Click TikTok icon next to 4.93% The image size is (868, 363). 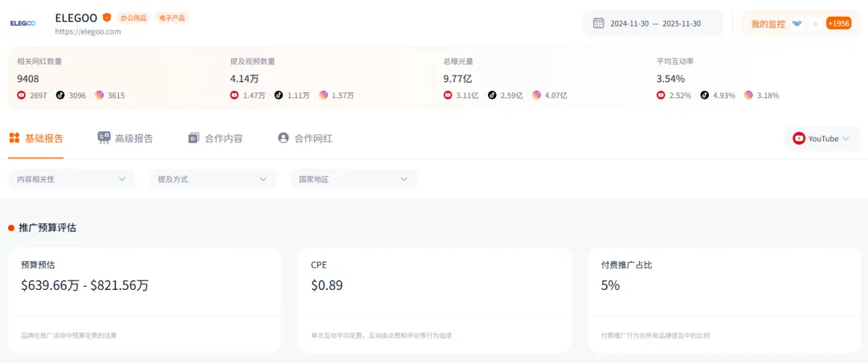click(x=704, y=96)
